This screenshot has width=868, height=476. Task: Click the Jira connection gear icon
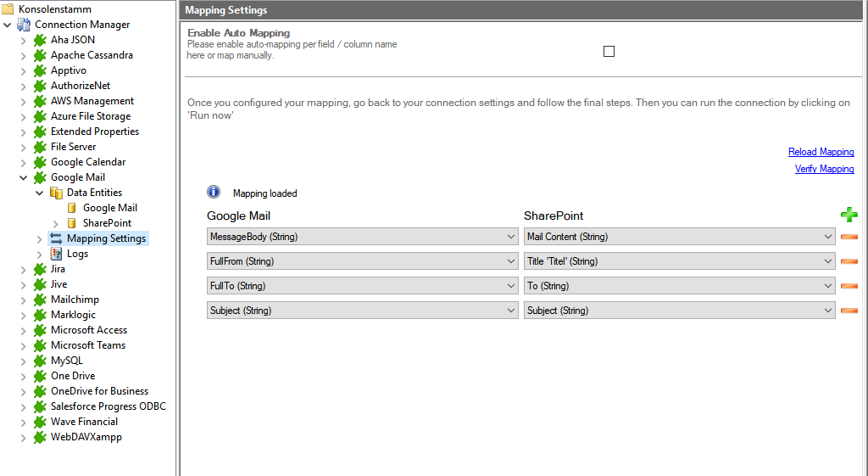tap(40, 269)
